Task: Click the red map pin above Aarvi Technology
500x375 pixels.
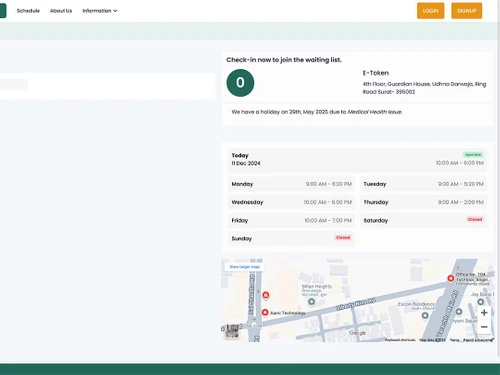Action: (x=266, y=295)
